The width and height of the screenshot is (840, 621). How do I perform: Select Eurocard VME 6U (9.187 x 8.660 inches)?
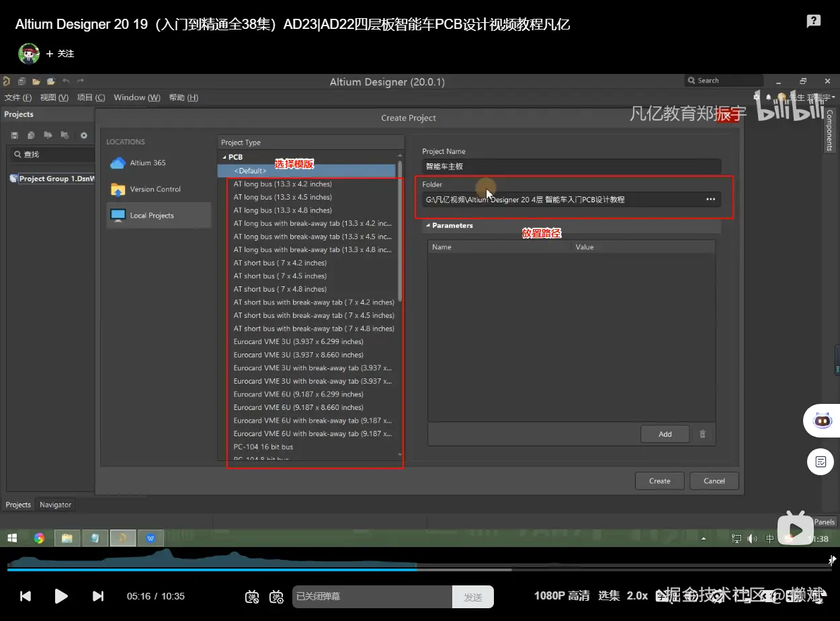[298, 407]
